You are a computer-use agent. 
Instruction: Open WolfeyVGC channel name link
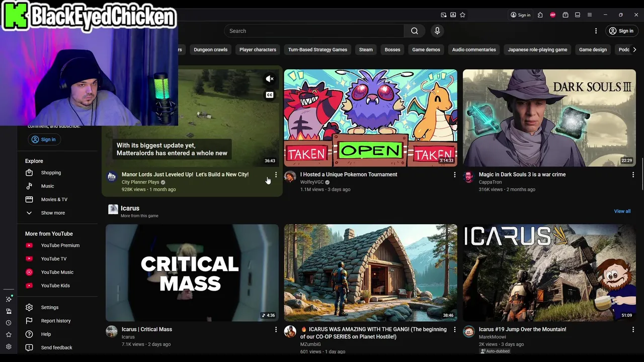312,182
